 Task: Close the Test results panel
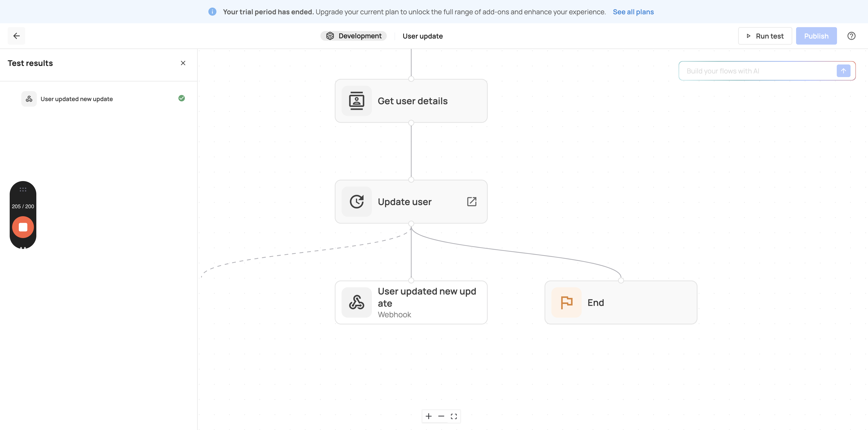[x=183, y=63]
